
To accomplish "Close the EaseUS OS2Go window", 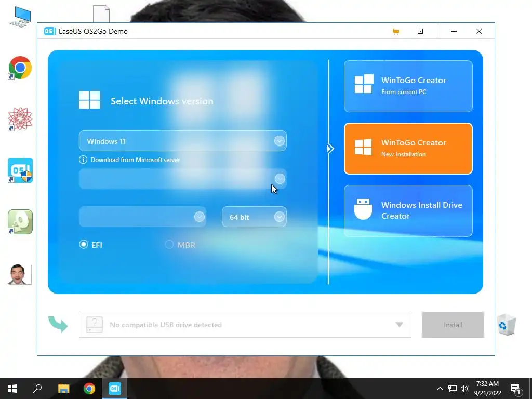I will click(x=478, y=31).
